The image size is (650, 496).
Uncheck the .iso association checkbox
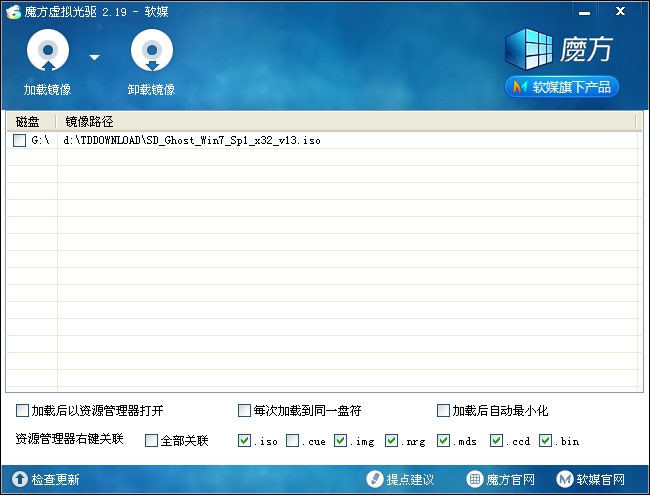point(245,440)
